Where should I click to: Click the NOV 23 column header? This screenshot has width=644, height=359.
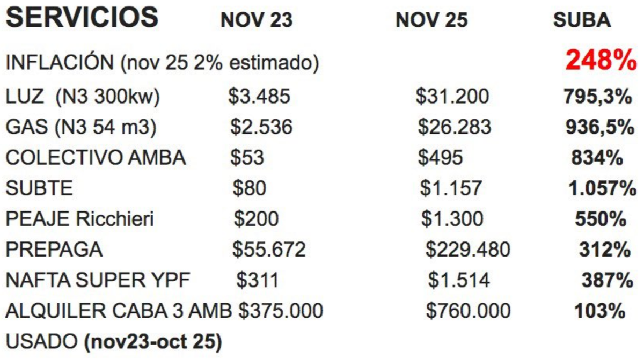click(x=257, y=20)
